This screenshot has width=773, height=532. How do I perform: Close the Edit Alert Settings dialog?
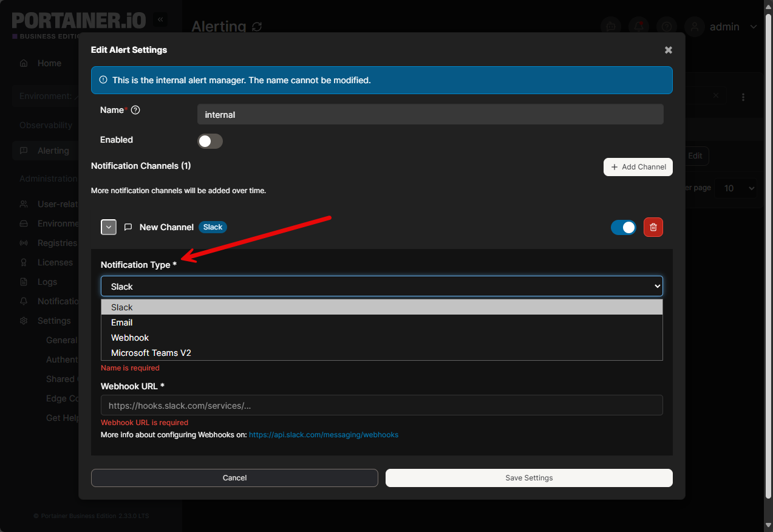pos(668,50)
